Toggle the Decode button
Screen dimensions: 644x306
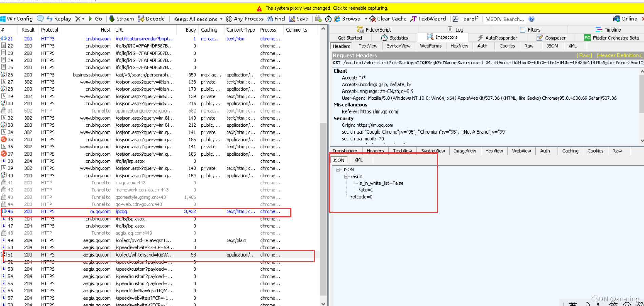[151, 19]
